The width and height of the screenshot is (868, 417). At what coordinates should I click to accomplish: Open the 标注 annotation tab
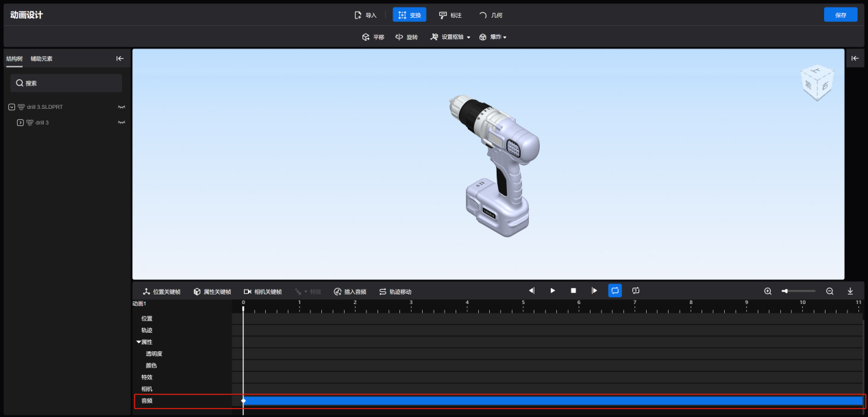click(x=450, y=15)
